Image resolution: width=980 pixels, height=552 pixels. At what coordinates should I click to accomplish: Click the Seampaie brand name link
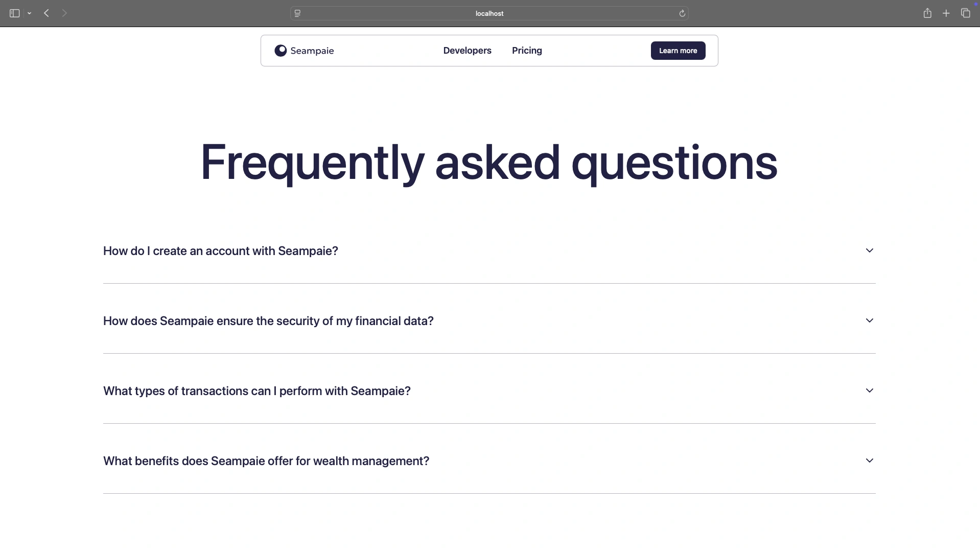tap(312, 51)
